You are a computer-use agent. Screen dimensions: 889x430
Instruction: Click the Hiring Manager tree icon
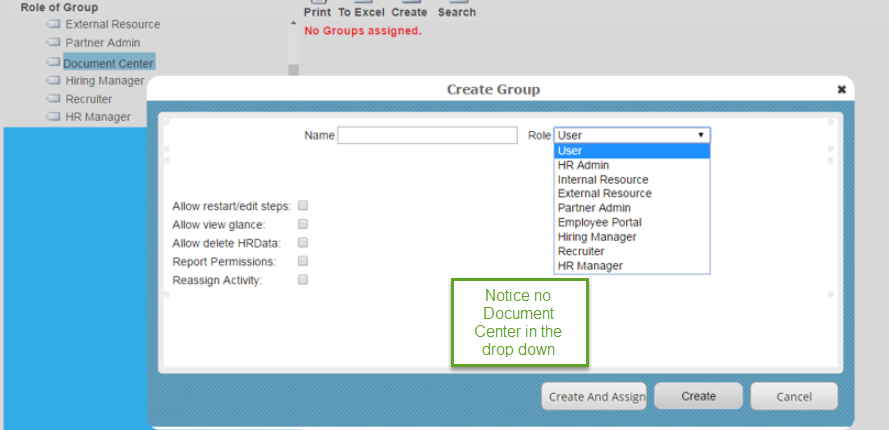[53, 81]
